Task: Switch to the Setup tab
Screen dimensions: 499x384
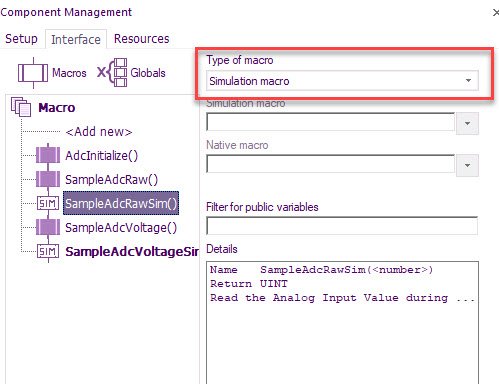Action: point(21,39)
